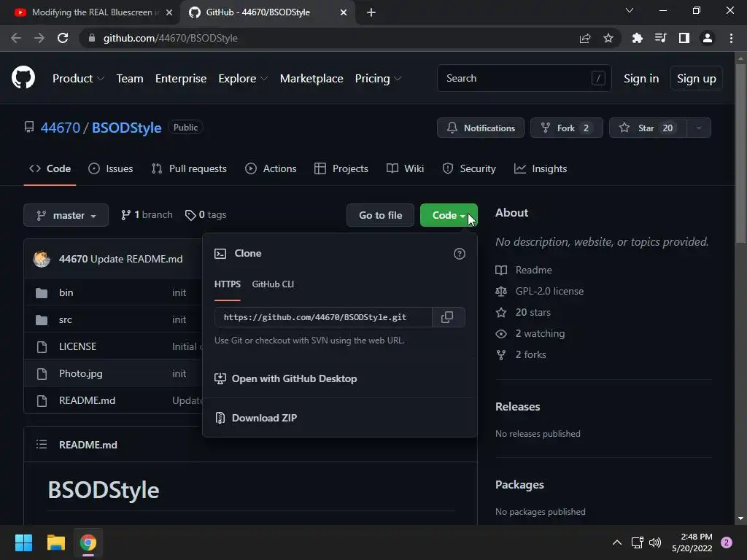Click the src folder icon
Viewport: 747px width, 560px height.
pyautogui.click(x=42, y=320)
